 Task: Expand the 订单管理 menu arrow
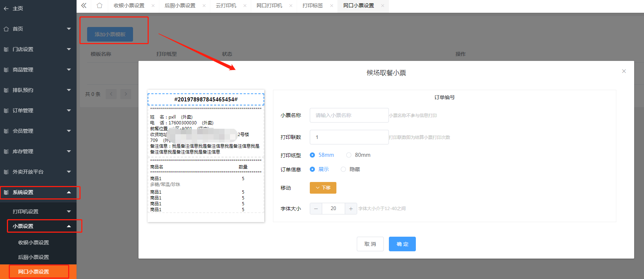pos(69,111)
